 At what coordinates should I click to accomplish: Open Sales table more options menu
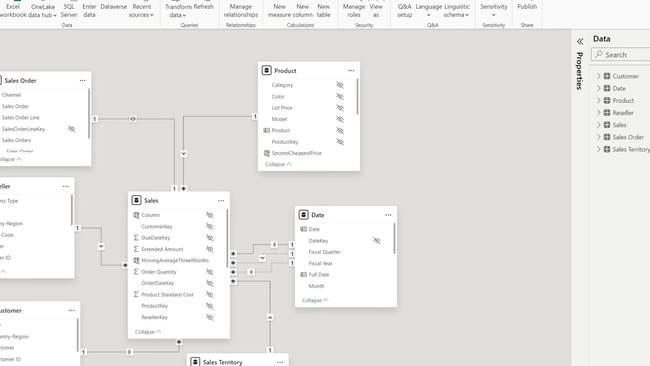(x=221, y=201)
